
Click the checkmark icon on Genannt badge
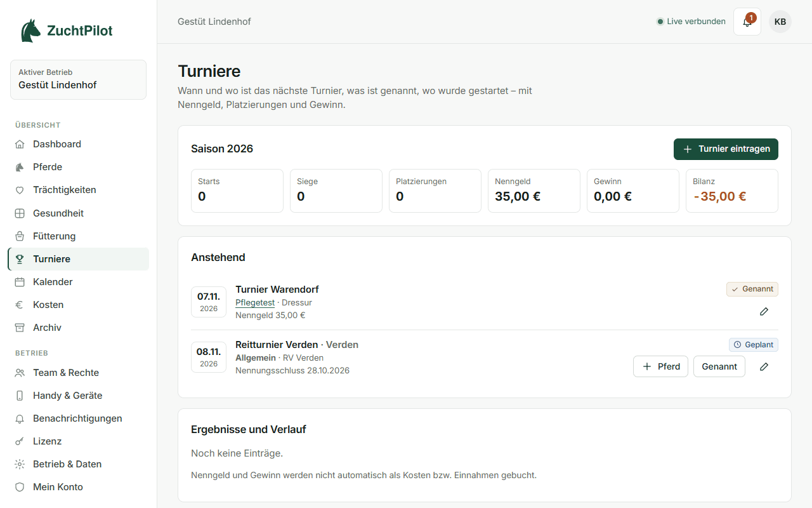735,289
